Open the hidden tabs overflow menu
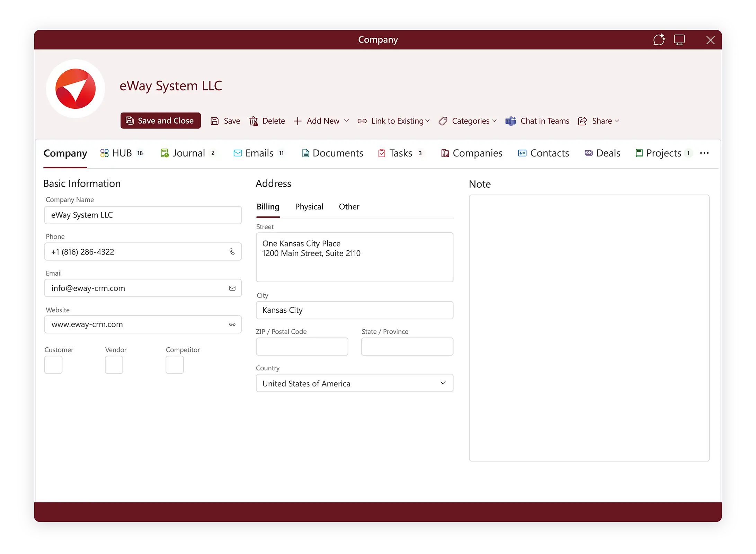The image size is (756, 554). (704, 153)
